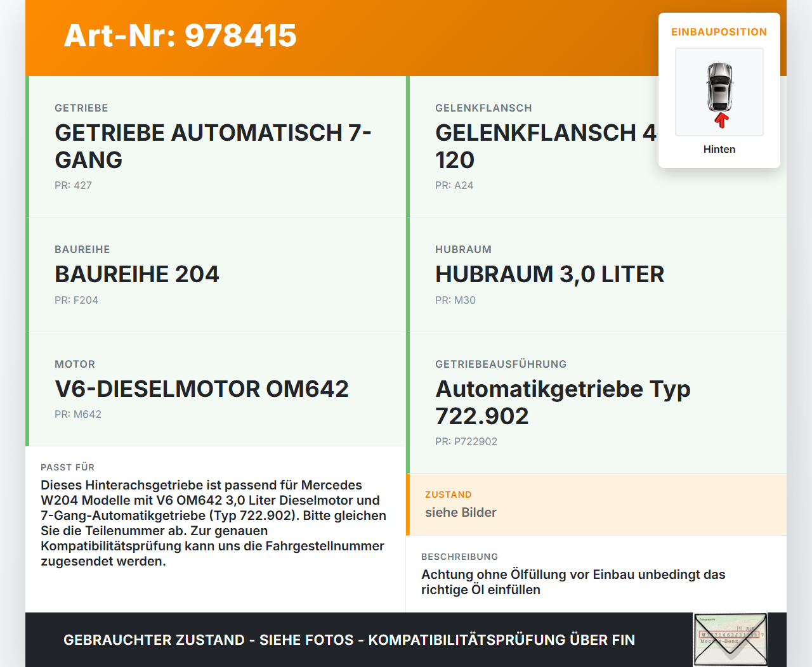Click the PR: M642 code under MOTOR
This screenshot has width=812, height=667.
tap(78, 414)
